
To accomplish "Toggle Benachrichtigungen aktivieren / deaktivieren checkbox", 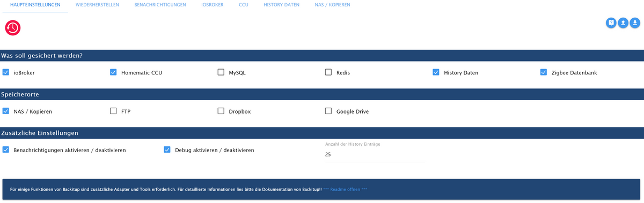I will [x=6, y=150].
